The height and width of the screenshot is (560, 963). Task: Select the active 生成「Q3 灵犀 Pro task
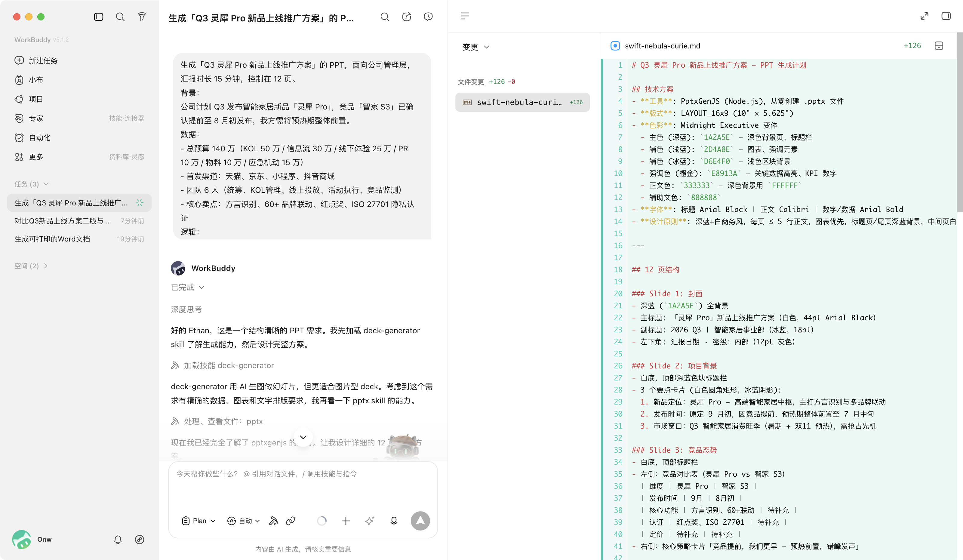(x=79, y=203)
